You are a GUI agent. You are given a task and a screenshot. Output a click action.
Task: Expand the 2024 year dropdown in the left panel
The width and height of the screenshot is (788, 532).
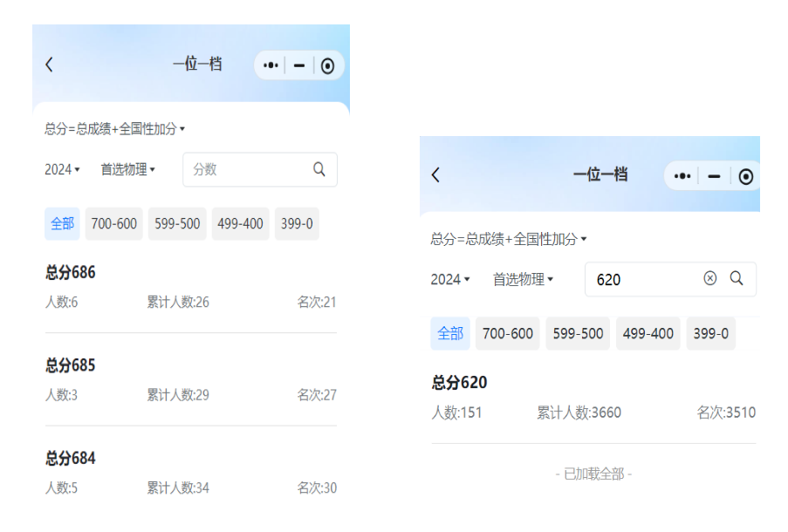click(x=62, y=169)
